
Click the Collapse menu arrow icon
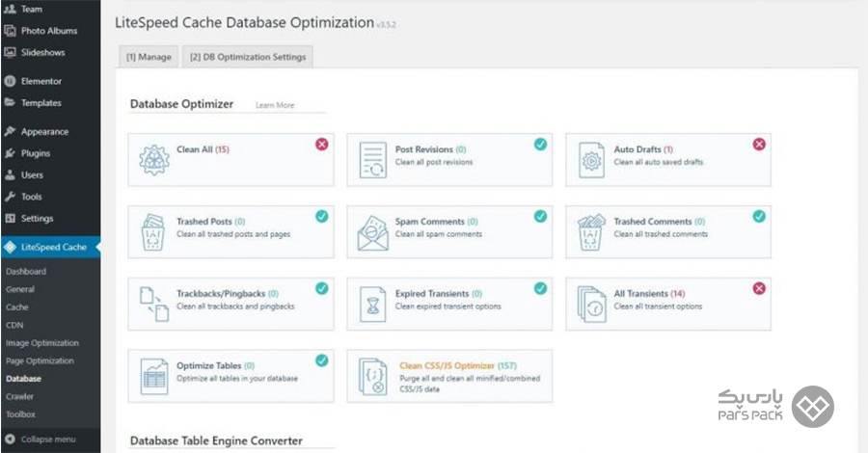[10, 440]
